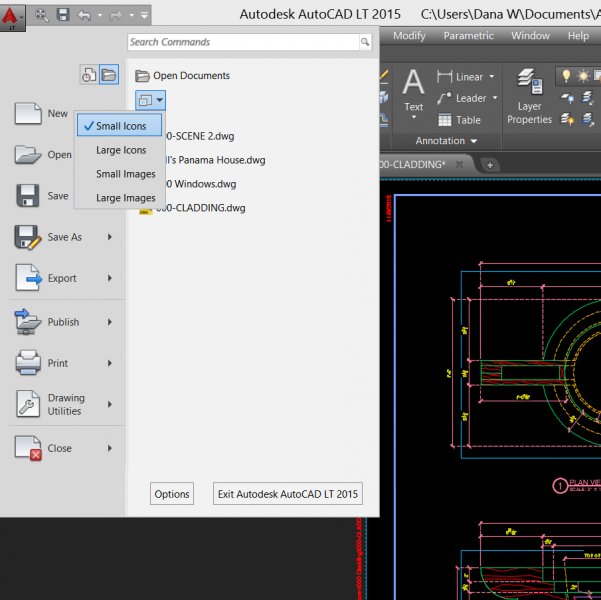Expand the Publish submenu arrow
Screen dimensions: 601x600
point(110,322)
